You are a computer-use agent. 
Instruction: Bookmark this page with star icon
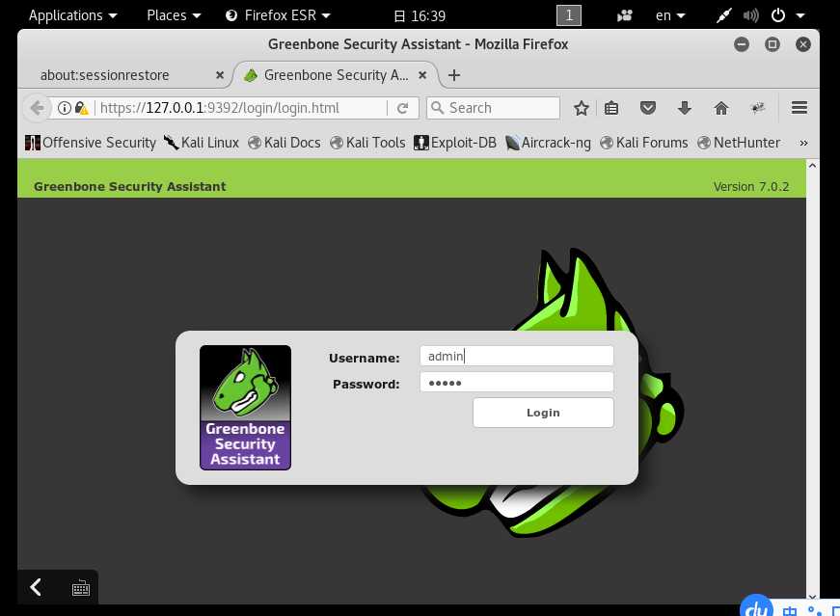pos(582,108)
